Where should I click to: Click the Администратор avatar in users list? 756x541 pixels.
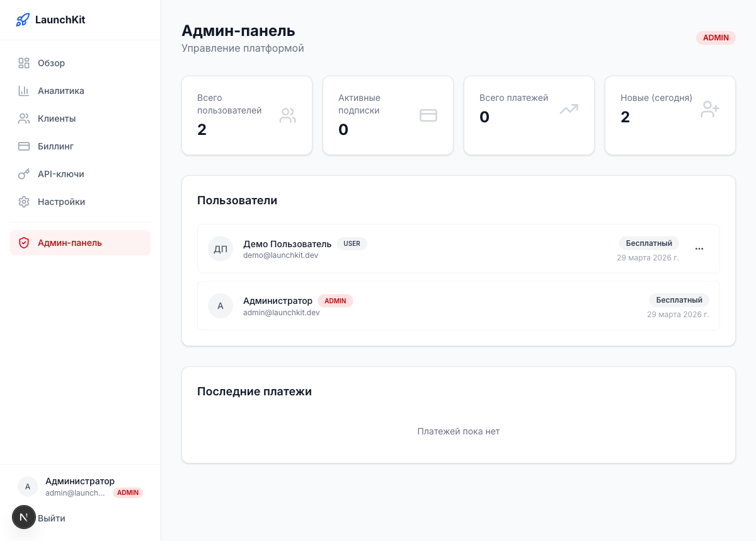coord(220,306)
